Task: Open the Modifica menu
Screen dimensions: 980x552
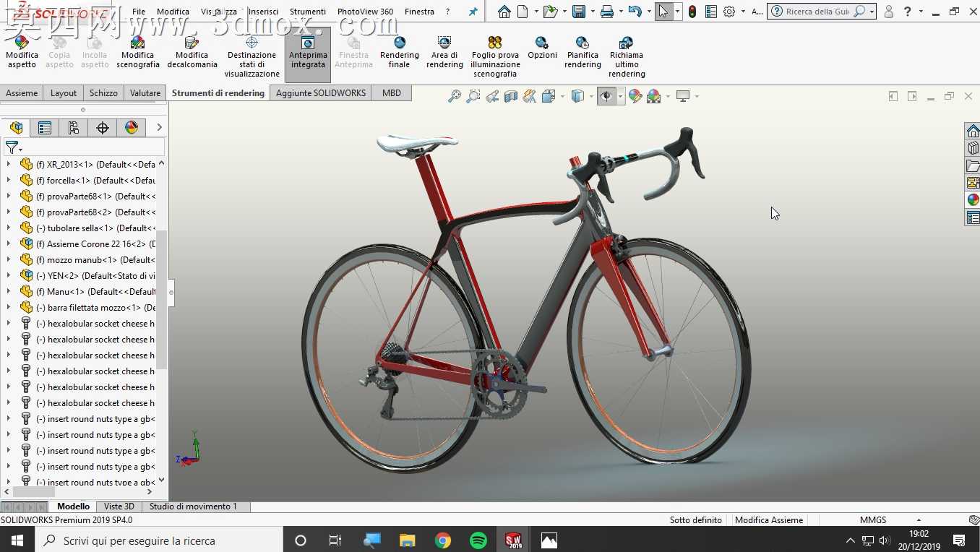Action: pos(173,12)
